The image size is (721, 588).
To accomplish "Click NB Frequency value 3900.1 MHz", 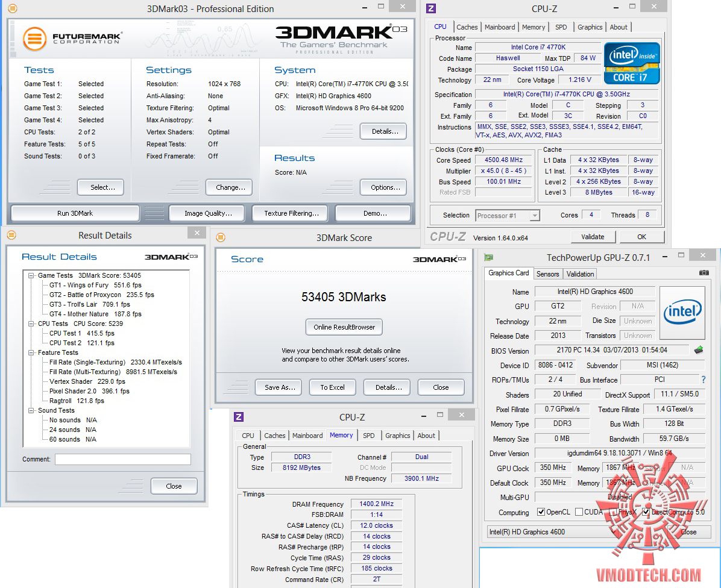I will (421, 479).
